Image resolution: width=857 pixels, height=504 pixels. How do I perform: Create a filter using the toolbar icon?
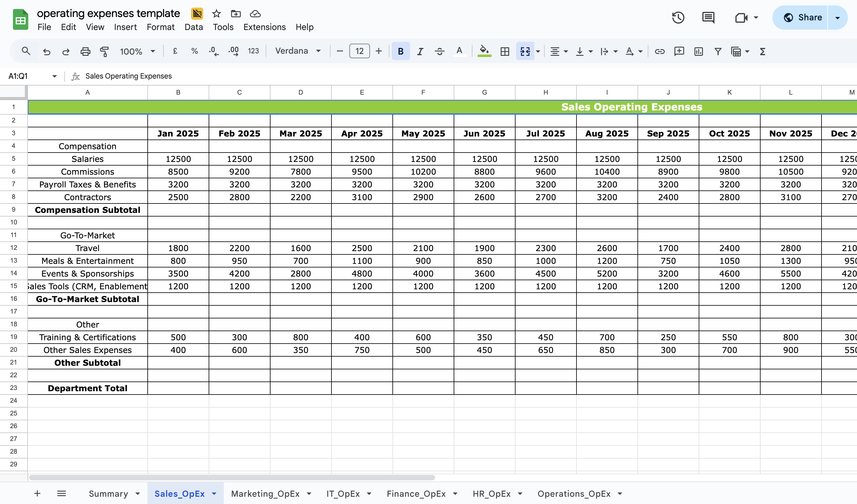(718, 51)
